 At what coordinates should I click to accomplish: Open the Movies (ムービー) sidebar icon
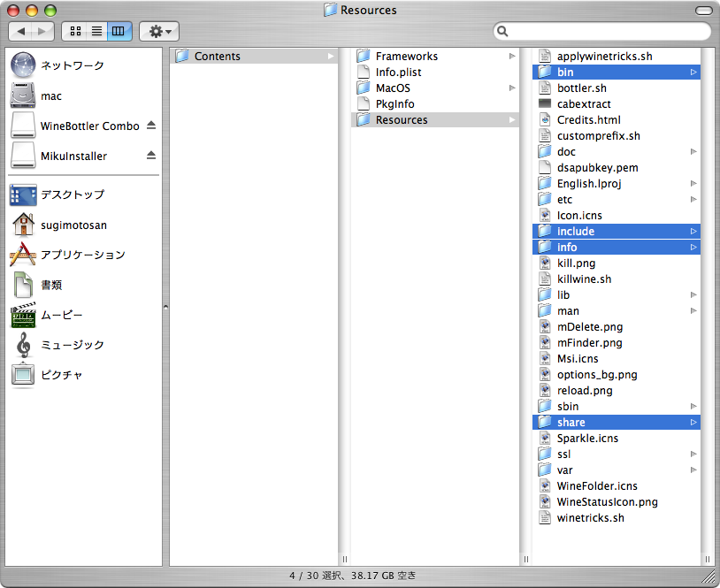[x=23, y=315]
